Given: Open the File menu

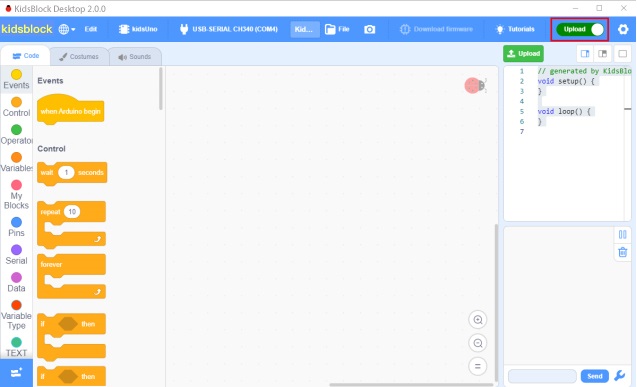Looking at the screenshot, I should (x=337, y=29).
